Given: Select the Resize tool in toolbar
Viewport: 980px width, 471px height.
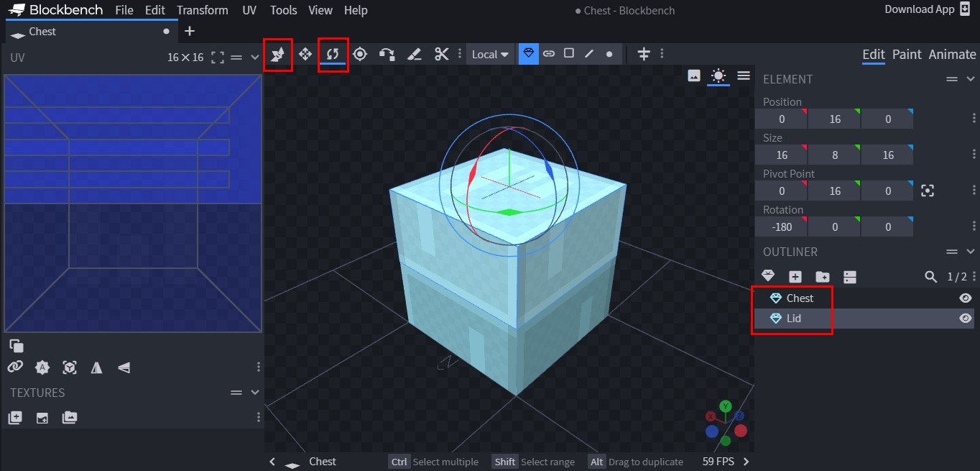Looking at the screenshot, I should point(277,54).
